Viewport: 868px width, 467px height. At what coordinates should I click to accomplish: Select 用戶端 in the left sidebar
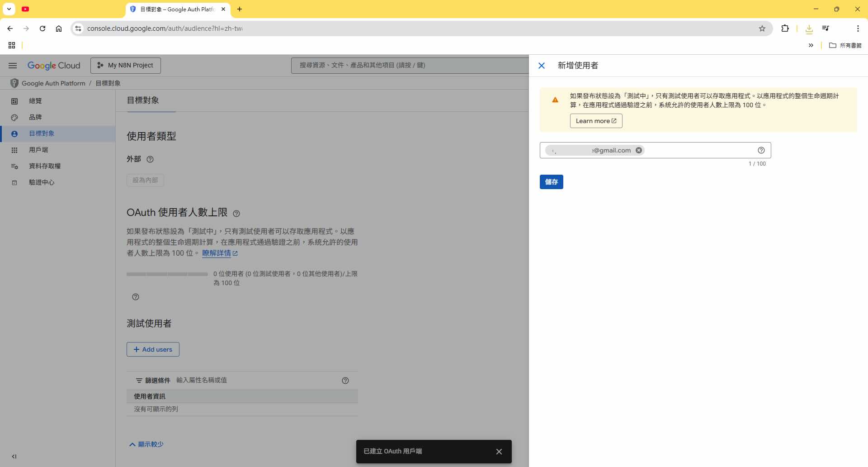coord(38,150)
